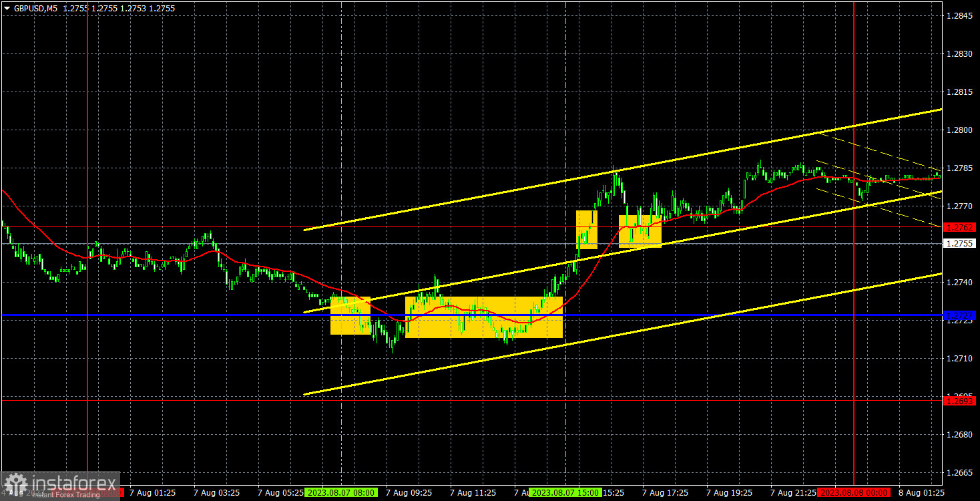
Task: Select the 1.2770 price axis value
Action: tap(960, 206)
